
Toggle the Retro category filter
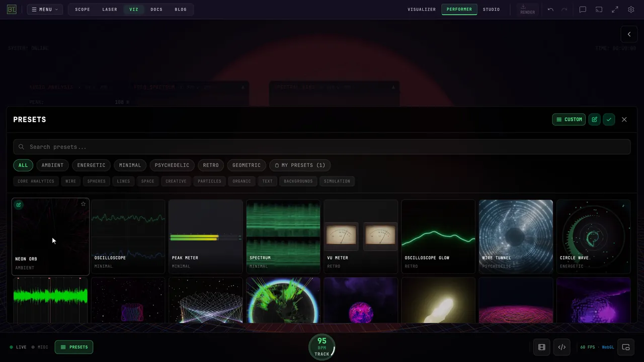pyautogui.click(x=211, y=165)
